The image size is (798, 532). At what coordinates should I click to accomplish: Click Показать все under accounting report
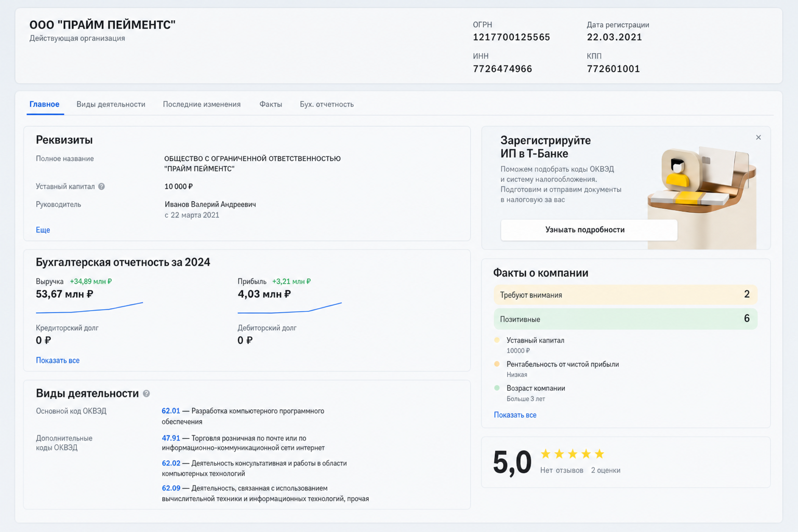[x=58, y=361]
